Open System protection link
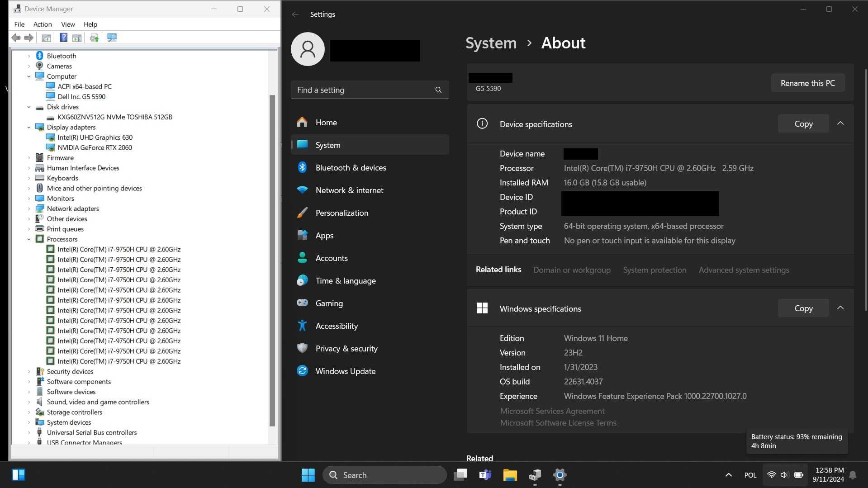The height and width of the screenshot is (488, 868). pos(655,270)
